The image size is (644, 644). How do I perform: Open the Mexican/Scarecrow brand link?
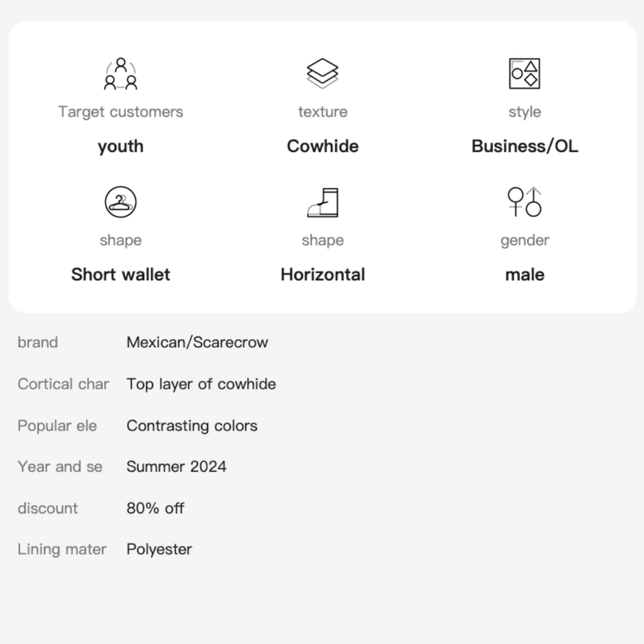click(x=197, y=342)
